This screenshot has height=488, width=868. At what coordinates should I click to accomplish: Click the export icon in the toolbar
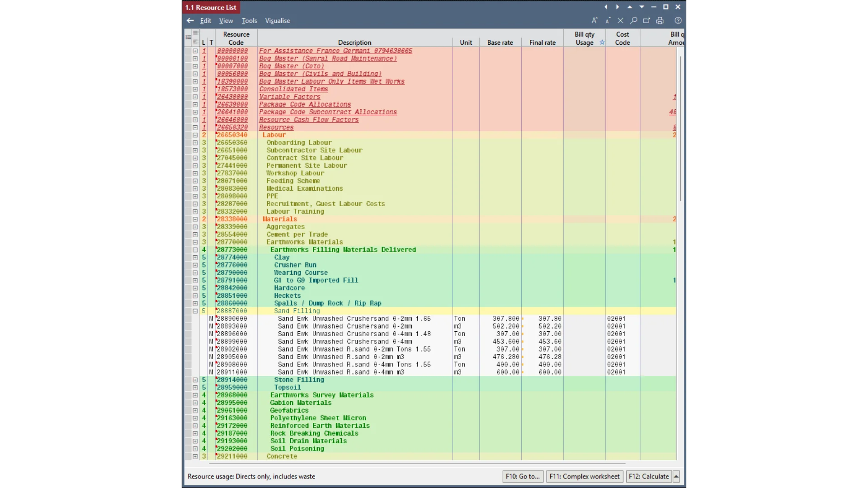(x=646, y=21)
